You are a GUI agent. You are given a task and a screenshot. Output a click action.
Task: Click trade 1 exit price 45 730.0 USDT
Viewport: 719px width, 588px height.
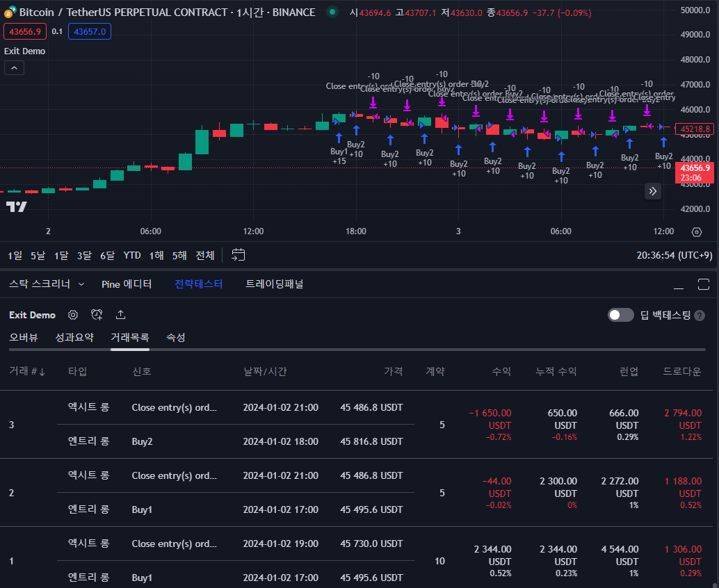[x=371, y=544]
